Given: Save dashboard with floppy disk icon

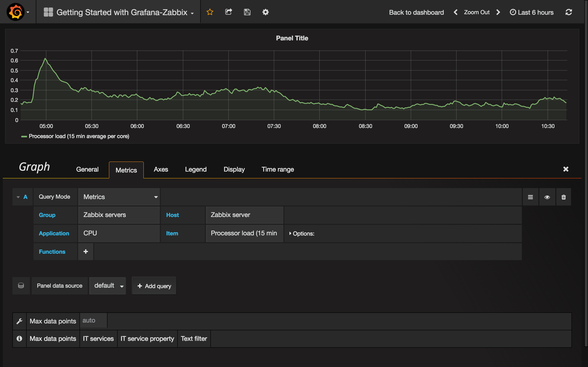Looking at the screenshot, I should tap(247, 12).
